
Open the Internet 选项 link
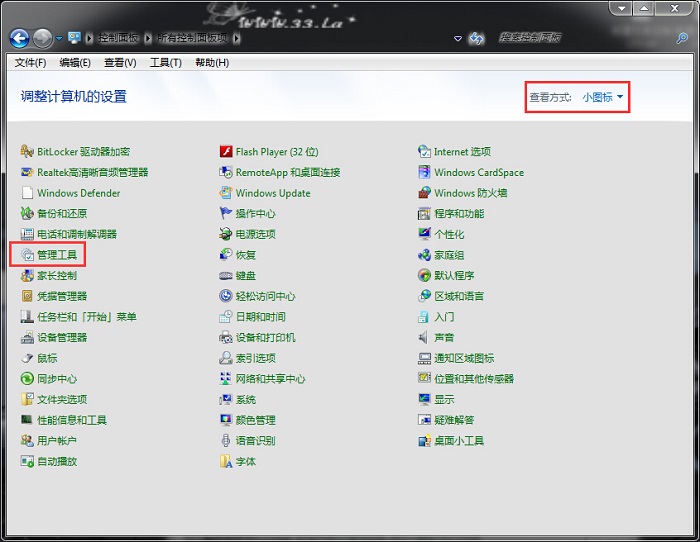pyautogui.click(x=462, y=152)
